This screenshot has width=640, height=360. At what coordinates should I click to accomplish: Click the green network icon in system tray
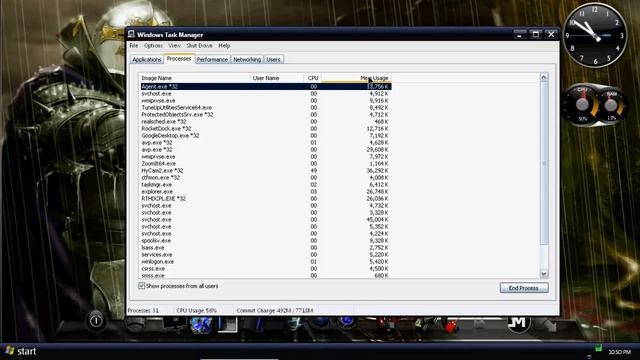pos(598,348)
